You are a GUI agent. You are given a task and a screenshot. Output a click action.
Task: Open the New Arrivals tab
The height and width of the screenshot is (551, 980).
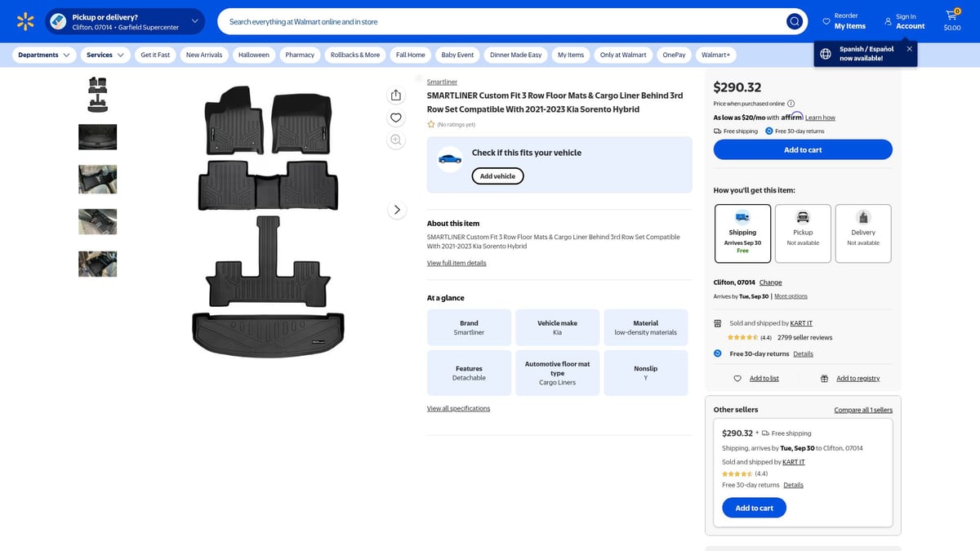[x=204, y=55]
